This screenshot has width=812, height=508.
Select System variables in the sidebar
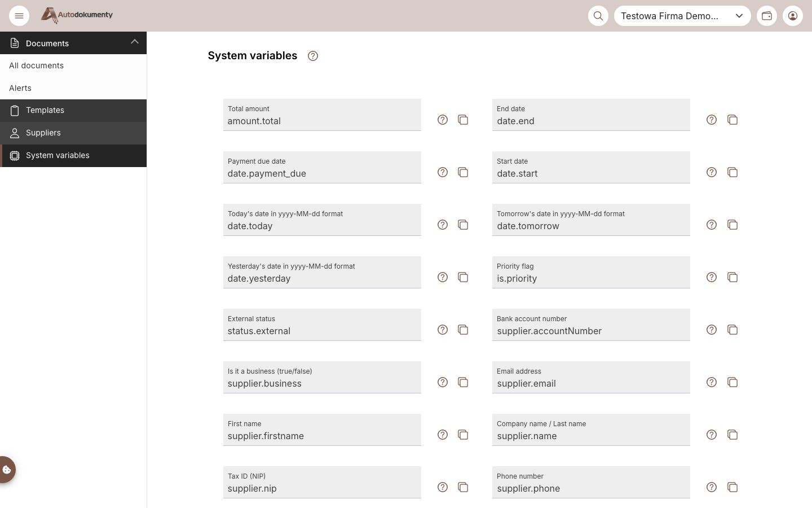pyautogui.click(x=73, y=156)
